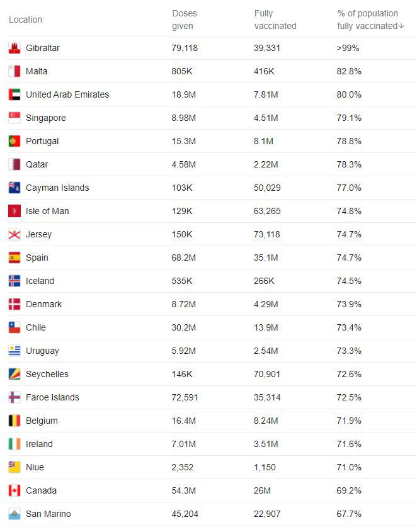The height and width of the screenshot is (532, 417).
Task: Click the Fully vaccinated column header
Action: click(x=275, y=20)
